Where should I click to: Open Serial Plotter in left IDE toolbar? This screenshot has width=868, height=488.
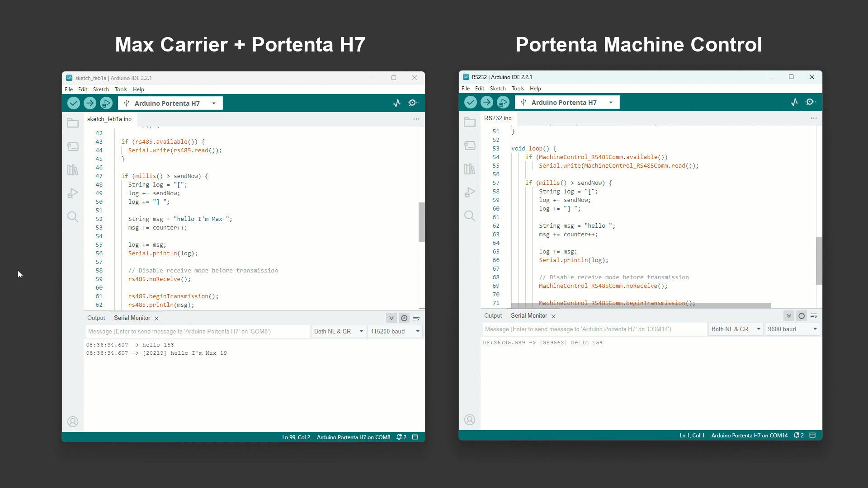pyautogui.click(x=397, y=103)
